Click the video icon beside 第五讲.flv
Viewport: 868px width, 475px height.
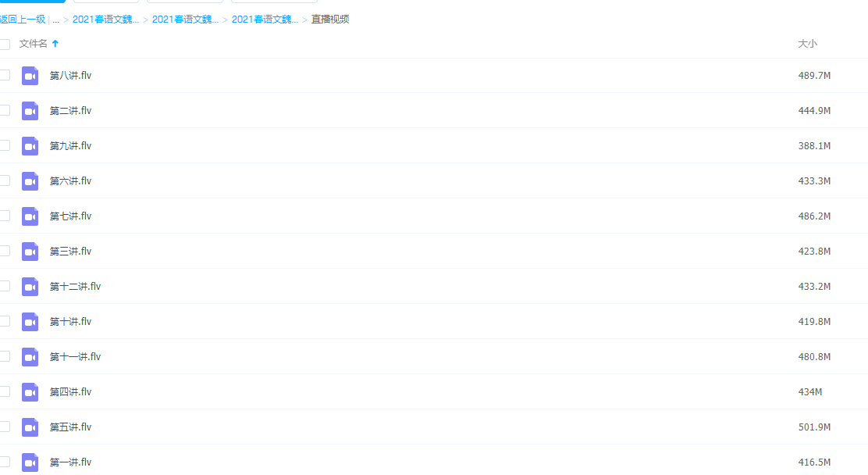click(30, 427)
